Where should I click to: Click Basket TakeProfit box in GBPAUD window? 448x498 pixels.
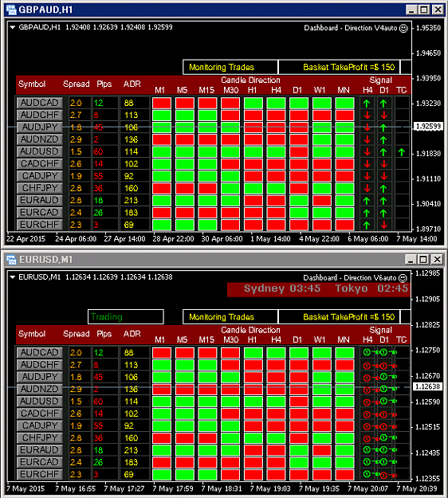pyautogui.click(x=340, y=67)
